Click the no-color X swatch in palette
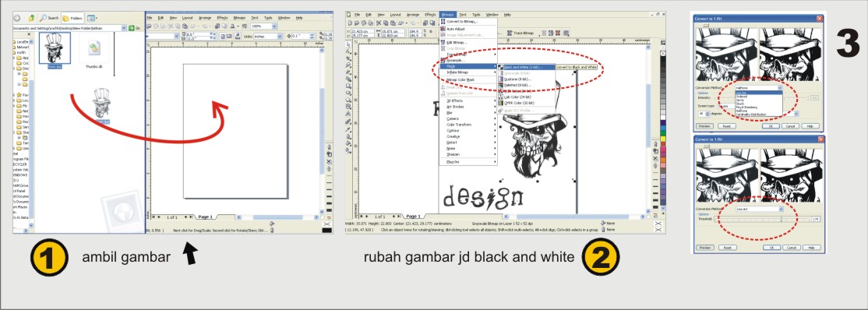Screen dimensions: 868x310 coord(662,53)
